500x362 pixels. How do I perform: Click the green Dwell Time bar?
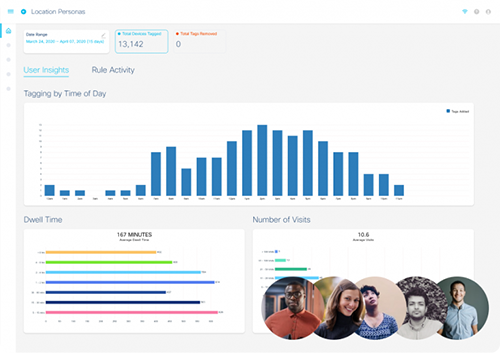coord(109,262)
